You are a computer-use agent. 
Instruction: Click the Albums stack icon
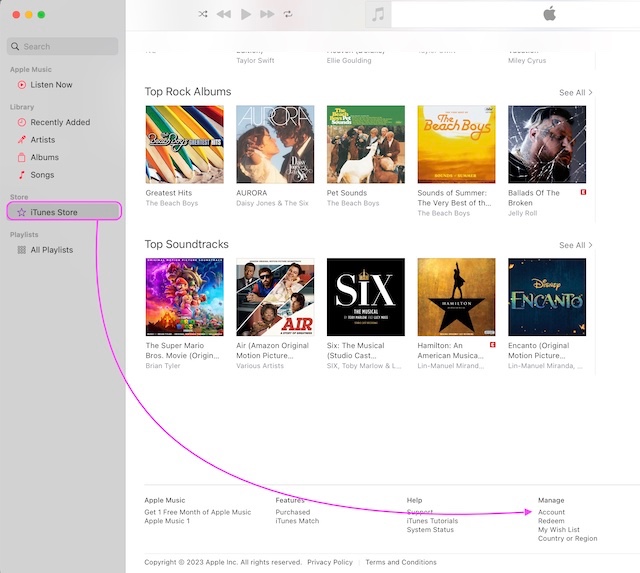point(22,158)
